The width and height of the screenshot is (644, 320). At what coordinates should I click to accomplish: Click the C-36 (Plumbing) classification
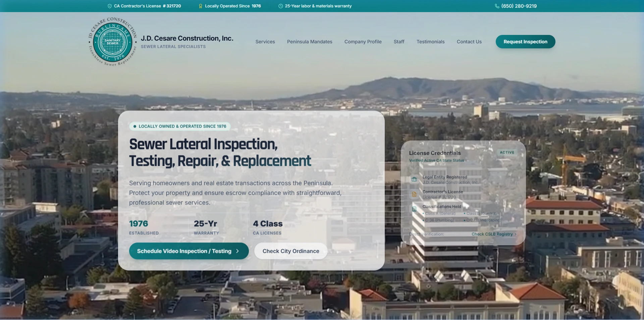click(x=439, y=220)
